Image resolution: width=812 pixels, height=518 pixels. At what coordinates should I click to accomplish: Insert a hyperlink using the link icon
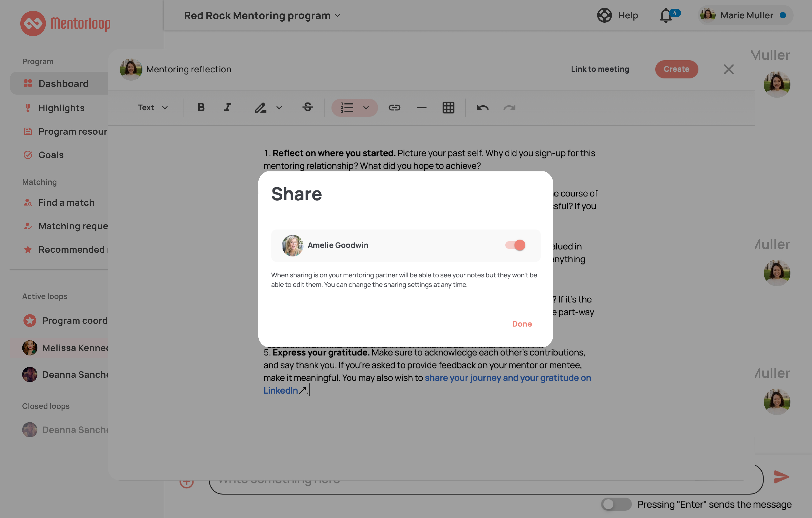tap(395, 107)
